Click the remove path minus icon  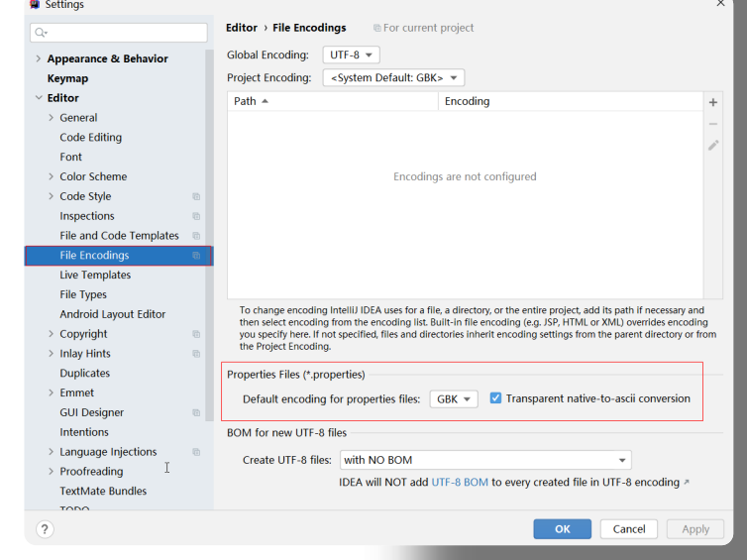pyautogui.click(x=712, y=124)
